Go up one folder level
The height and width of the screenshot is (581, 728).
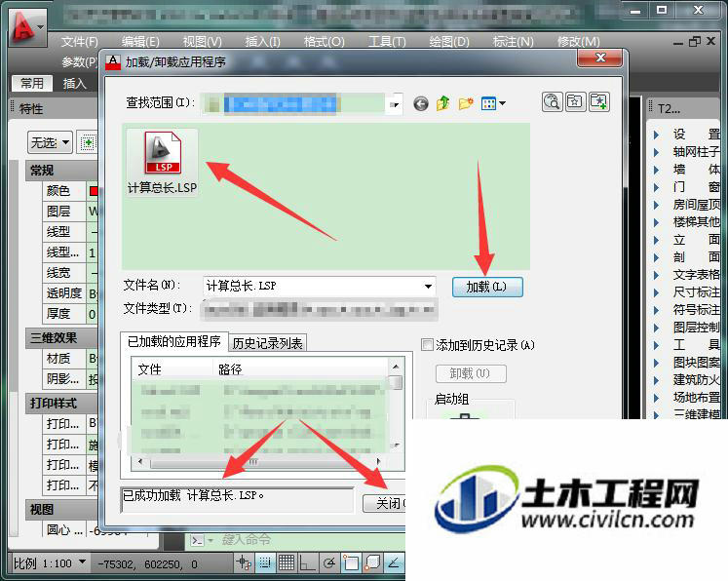(x=443, y=103)
